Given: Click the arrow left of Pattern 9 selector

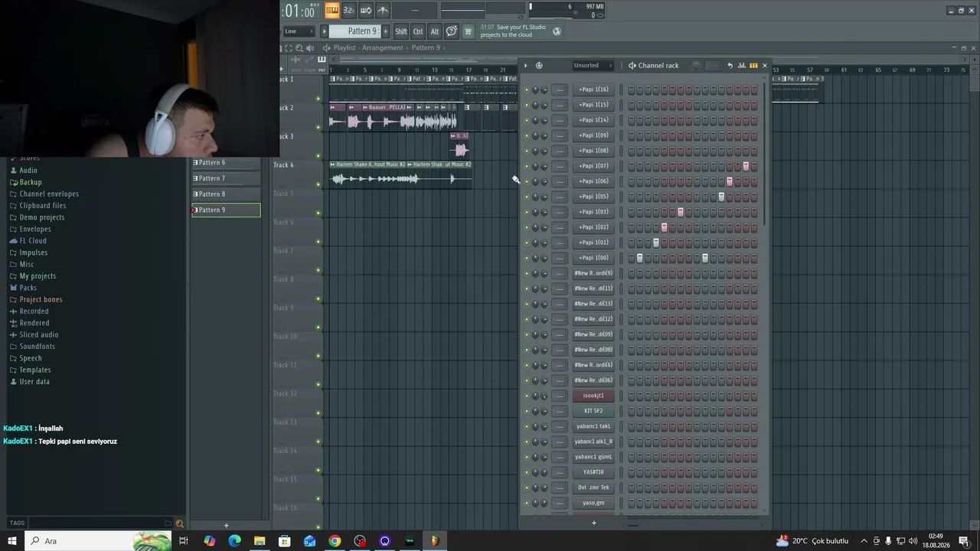Looking at the screenshot, I should coord(324,31).
